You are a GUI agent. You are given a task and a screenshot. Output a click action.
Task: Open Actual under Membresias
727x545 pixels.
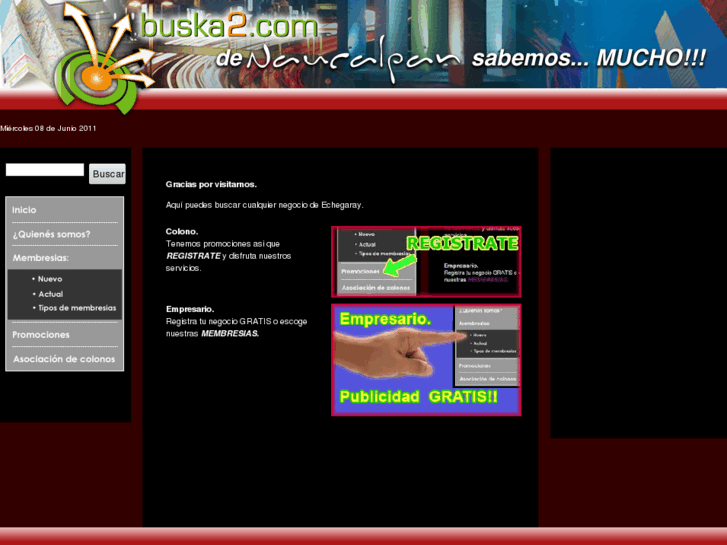point(51,294)
